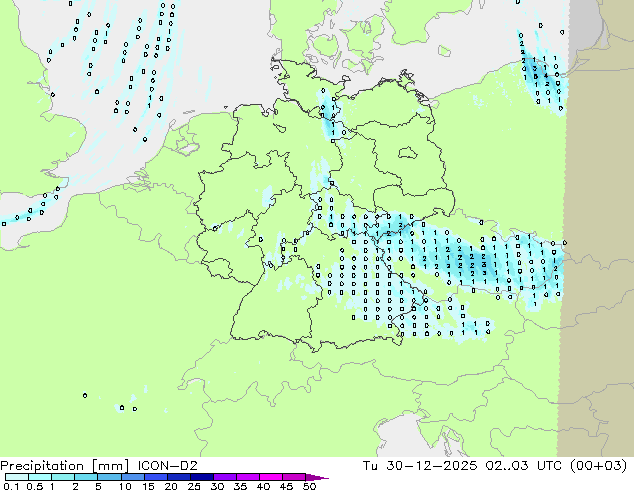Select legend swatch between 25 and 30
The width and height of the screenshot is (634, 490).
coord(201,477)
